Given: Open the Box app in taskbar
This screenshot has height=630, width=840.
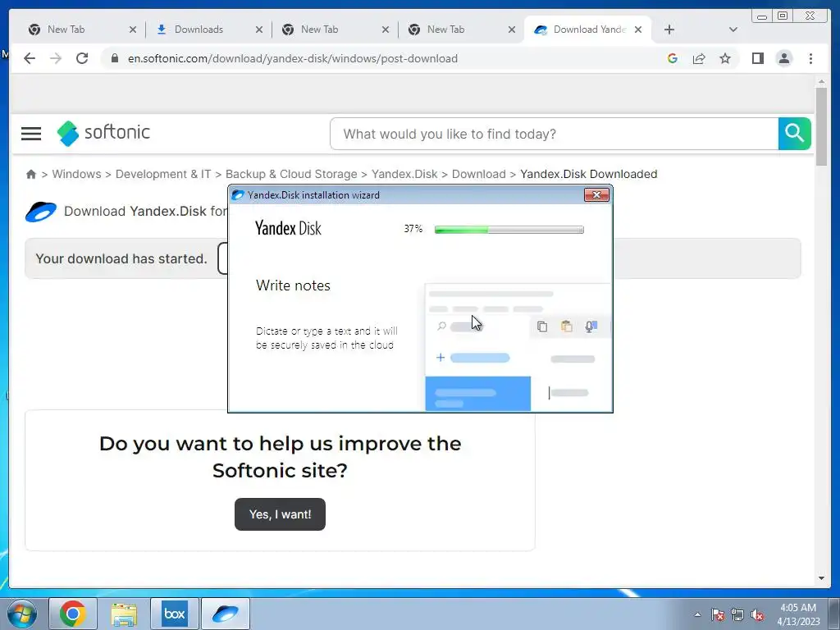Looking at the screenshot, I should point(175,614).
